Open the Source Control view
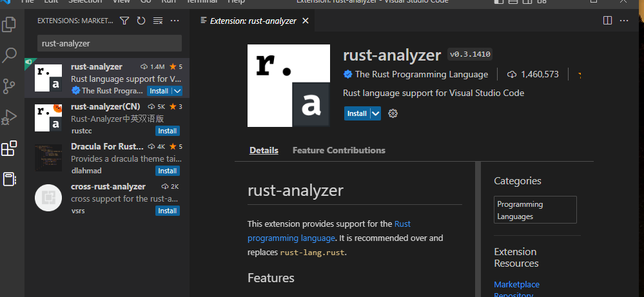The image size is (644, 297). pyautogui.click(x=9, y=86)
